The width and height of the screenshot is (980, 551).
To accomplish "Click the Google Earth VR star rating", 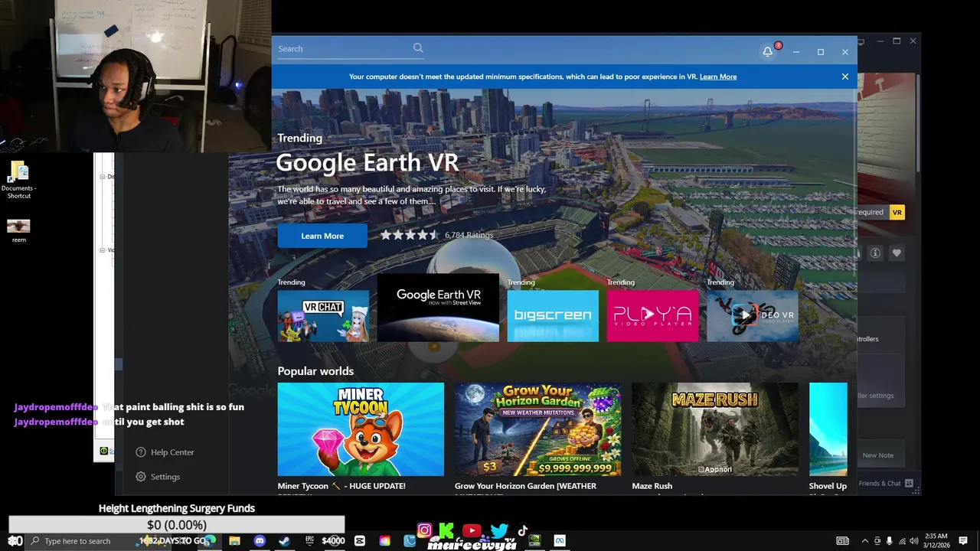I will pos(409,235).
